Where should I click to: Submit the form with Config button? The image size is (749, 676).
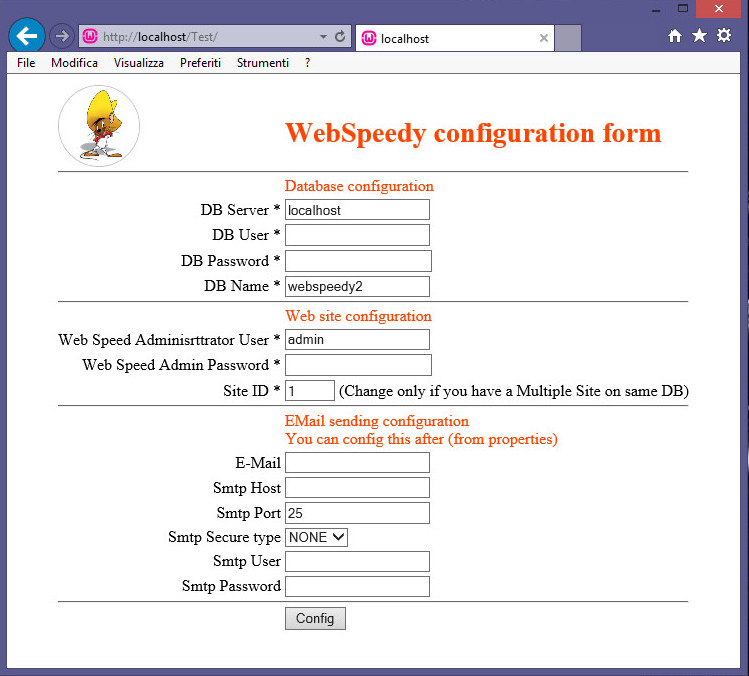pyautogui.click(x=315, y=619)
